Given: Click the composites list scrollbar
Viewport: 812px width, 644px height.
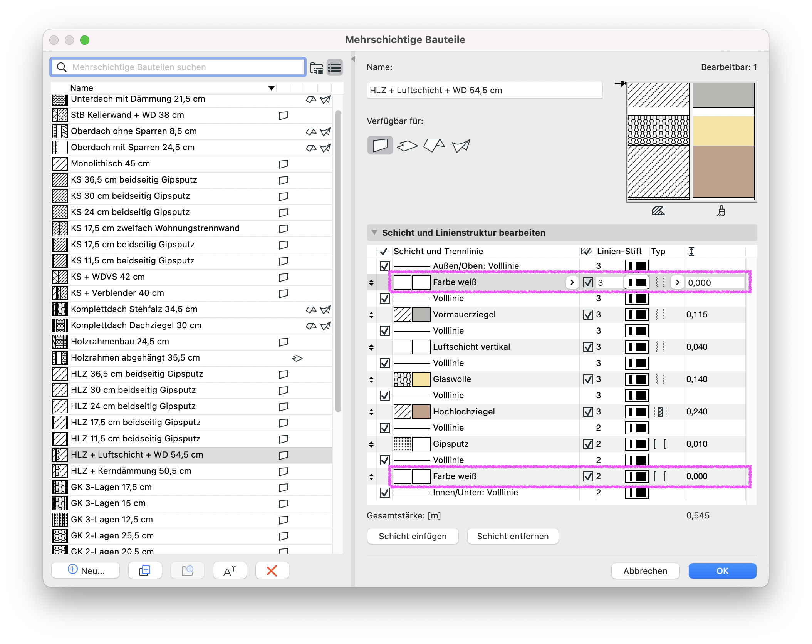Looking at the screenshot, I should click(338, 261).
